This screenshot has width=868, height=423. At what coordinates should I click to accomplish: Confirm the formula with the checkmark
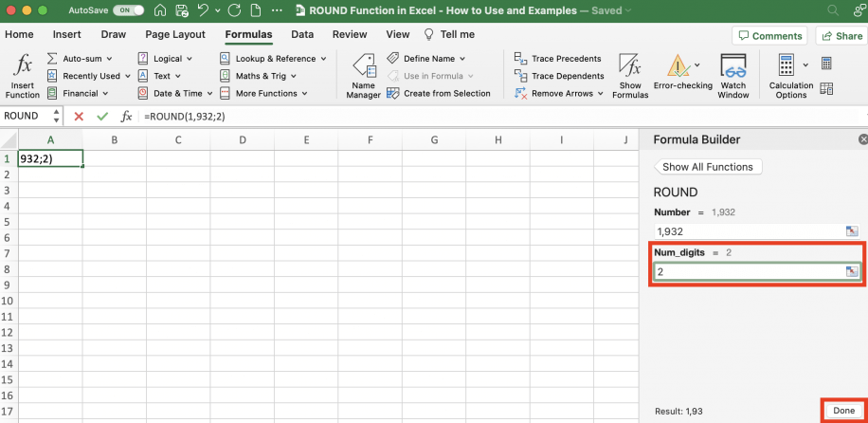click(x=101, y=117)
